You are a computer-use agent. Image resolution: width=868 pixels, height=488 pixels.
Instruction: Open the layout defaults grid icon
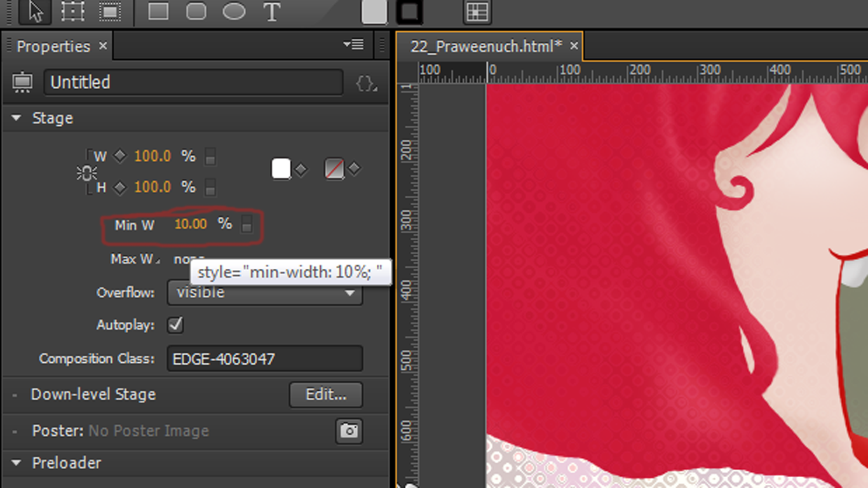click(477, 12)
